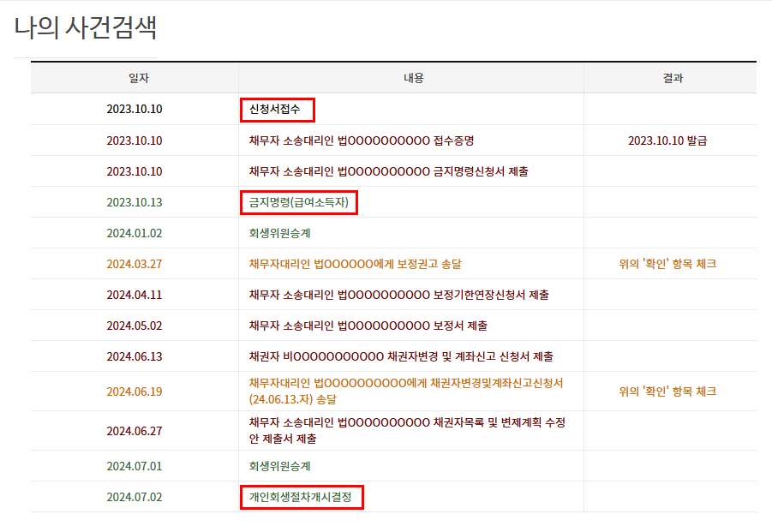Screen dimensions: 772x532
Task: Open the 접수증명 entry by 채무자 소송대리인
Action: click(361, 140)
